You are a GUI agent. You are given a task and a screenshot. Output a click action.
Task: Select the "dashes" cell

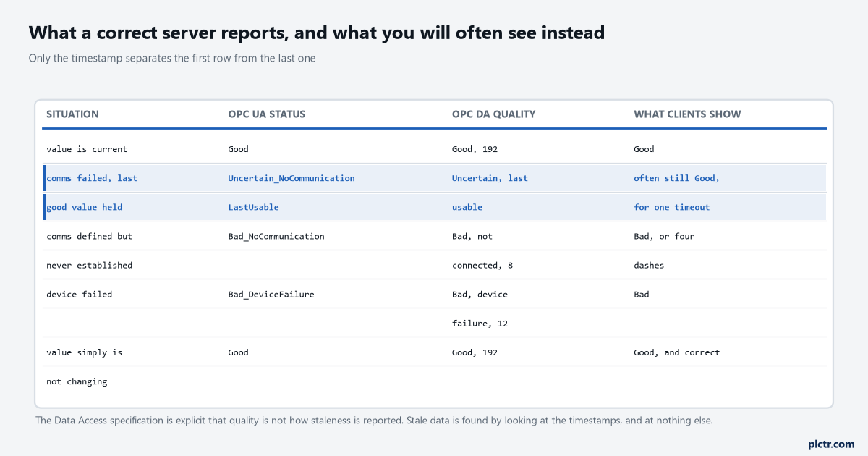[649, 265]
